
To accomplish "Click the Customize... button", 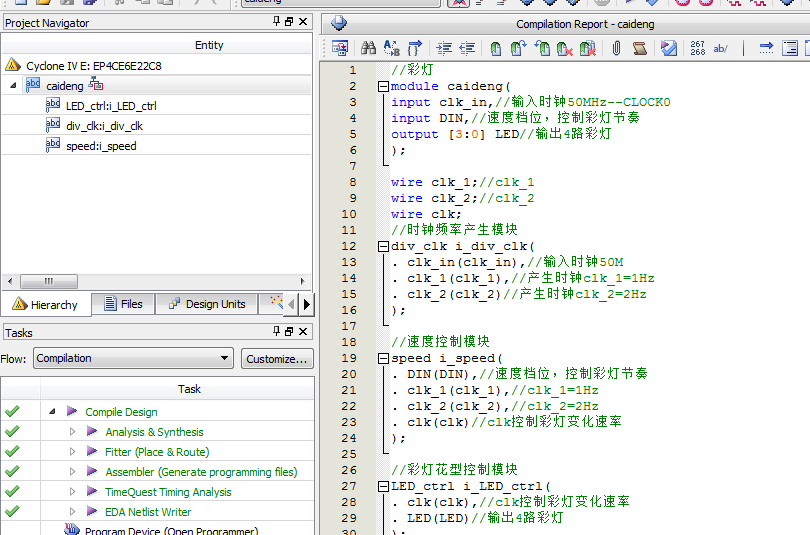I will (x=277, y=358).
